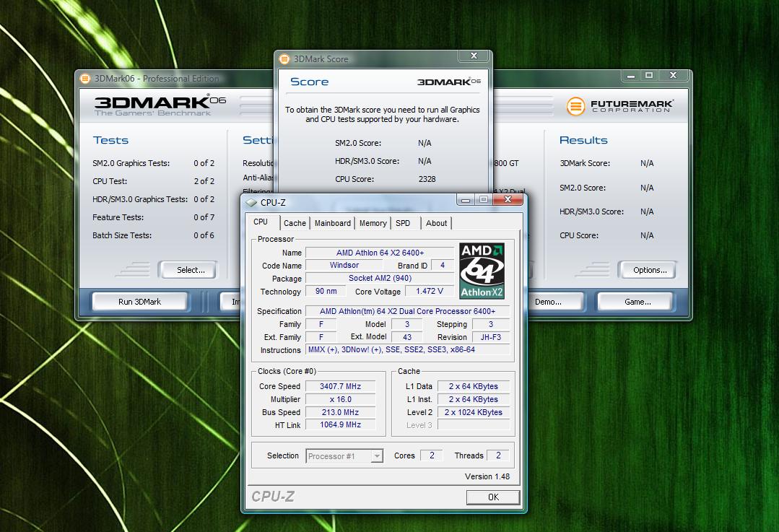Click the Specification field text

[407, 311]
